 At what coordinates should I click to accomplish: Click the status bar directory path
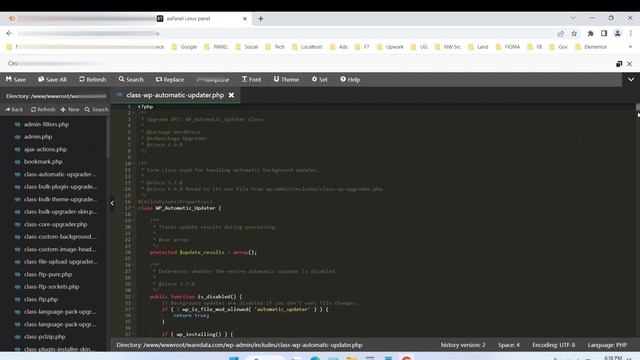click(239, 345)
